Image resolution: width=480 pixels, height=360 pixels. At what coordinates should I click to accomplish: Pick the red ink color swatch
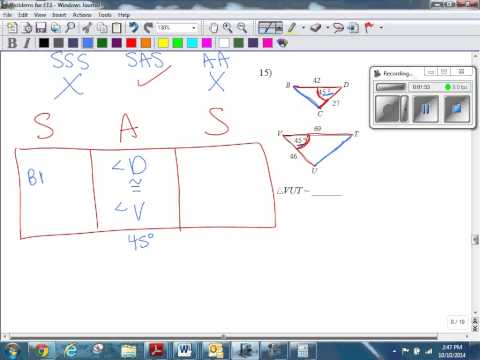click(131, 43)
